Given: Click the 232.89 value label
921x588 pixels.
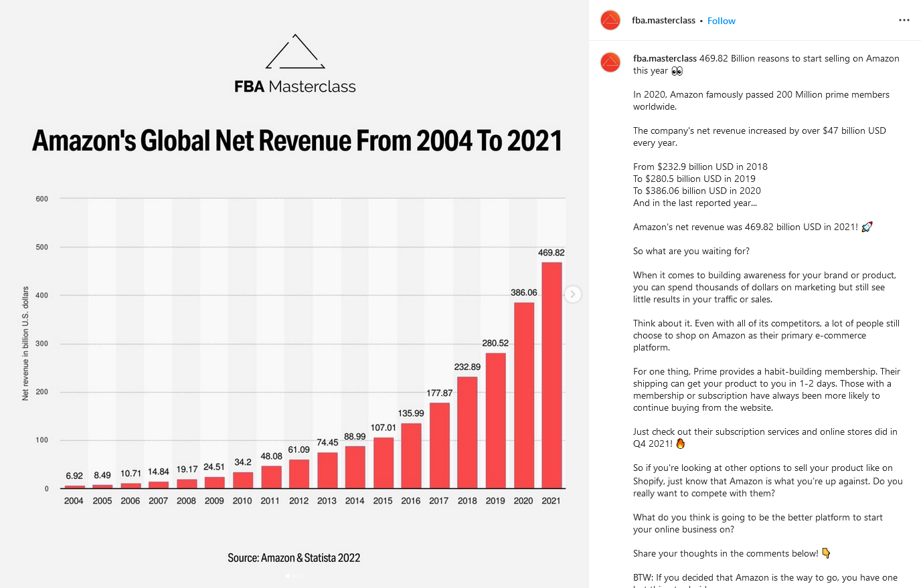Looking at the screenshot, I should 467,367.
